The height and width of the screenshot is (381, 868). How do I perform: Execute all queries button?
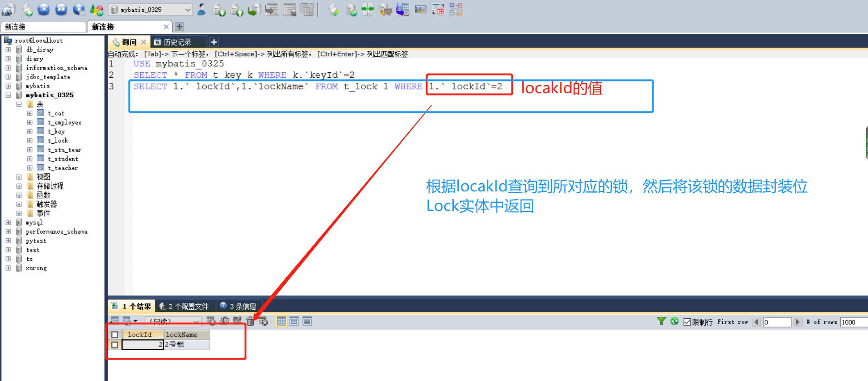click(61, 9)
